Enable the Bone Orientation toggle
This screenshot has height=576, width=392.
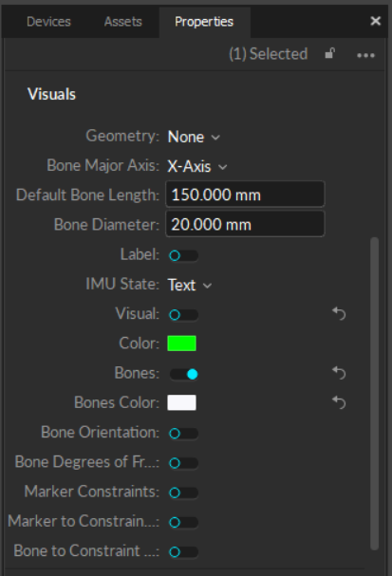point(183,433)
